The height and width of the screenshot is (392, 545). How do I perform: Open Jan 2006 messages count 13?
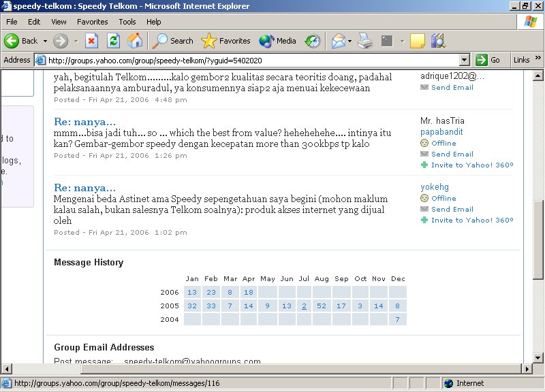pyautogui.click(x=192, y=293)
